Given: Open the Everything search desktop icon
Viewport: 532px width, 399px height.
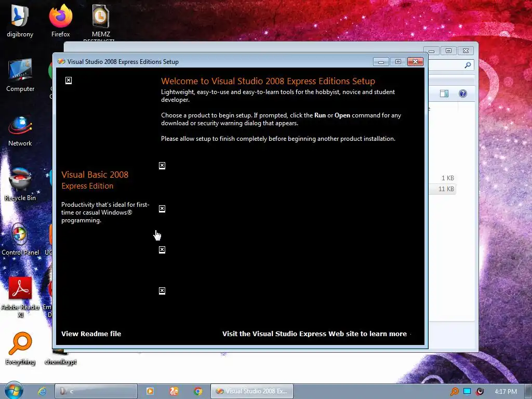Looking at the screenshot, I should pyautogui.click(x=20, y=348).
